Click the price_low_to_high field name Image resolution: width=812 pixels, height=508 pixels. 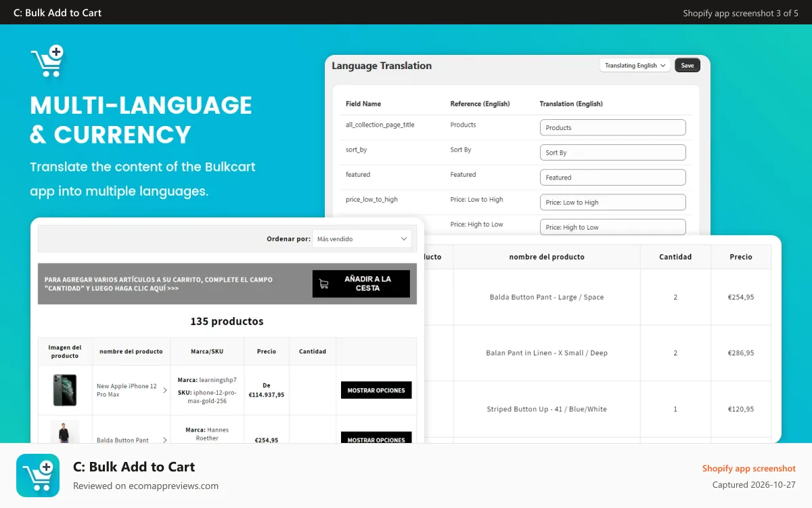point(371,200)
